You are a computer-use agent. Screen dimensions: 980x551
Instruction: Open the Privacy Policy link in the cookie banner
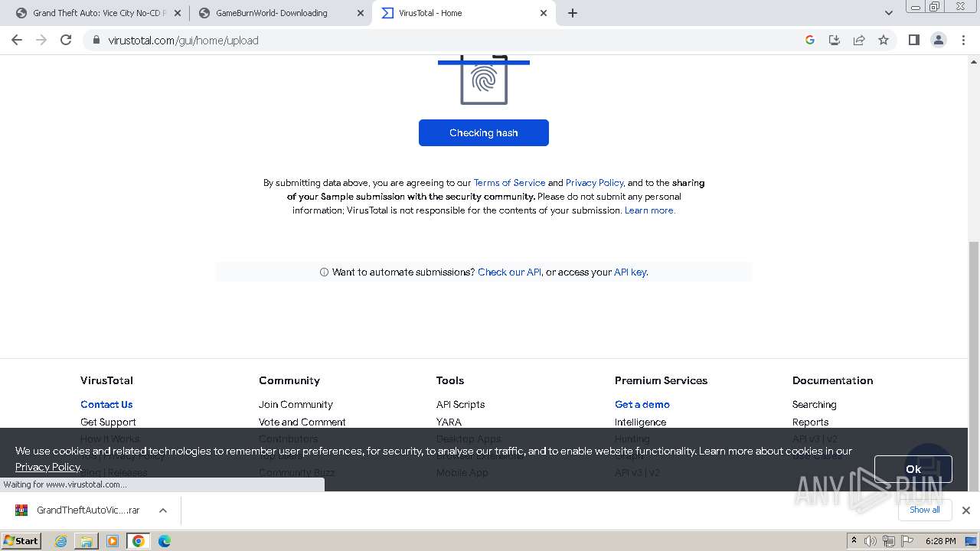47,467
